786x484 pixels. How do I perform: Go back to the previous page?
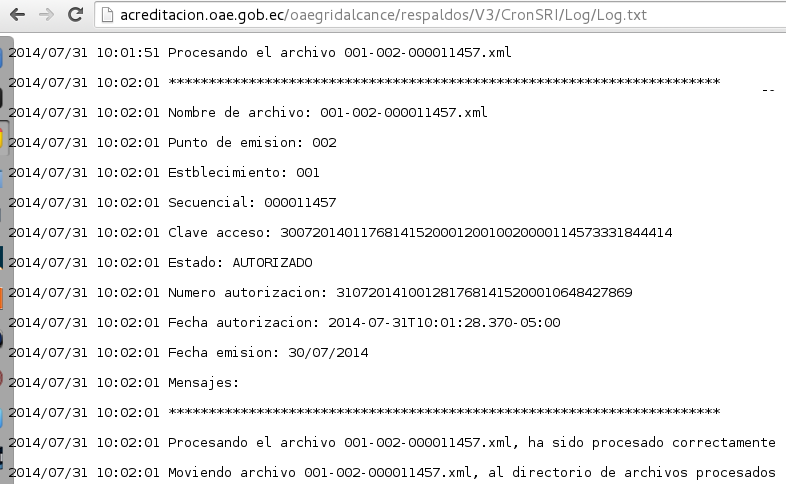point(17,15)
